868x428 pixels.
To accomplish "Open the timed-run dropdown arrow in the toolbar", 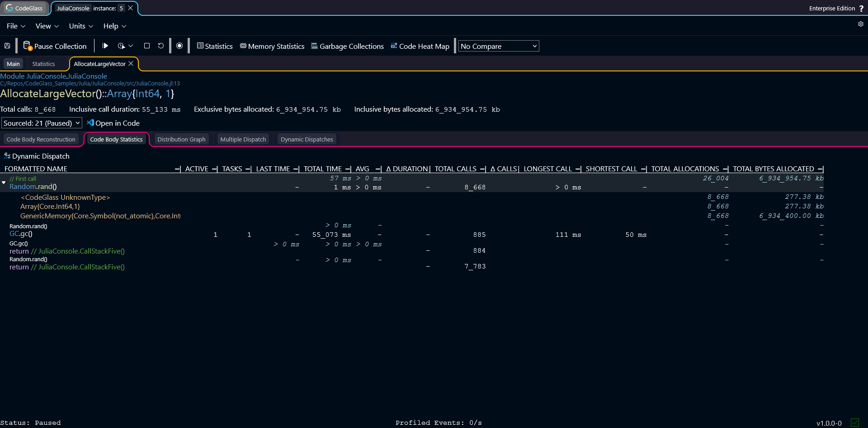I will coord(131,46).
